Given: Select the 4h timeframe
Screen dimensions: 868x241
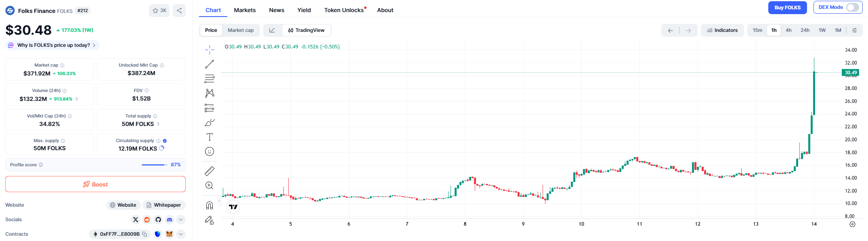Looking at the screenshot, I should tap(788, 30).
